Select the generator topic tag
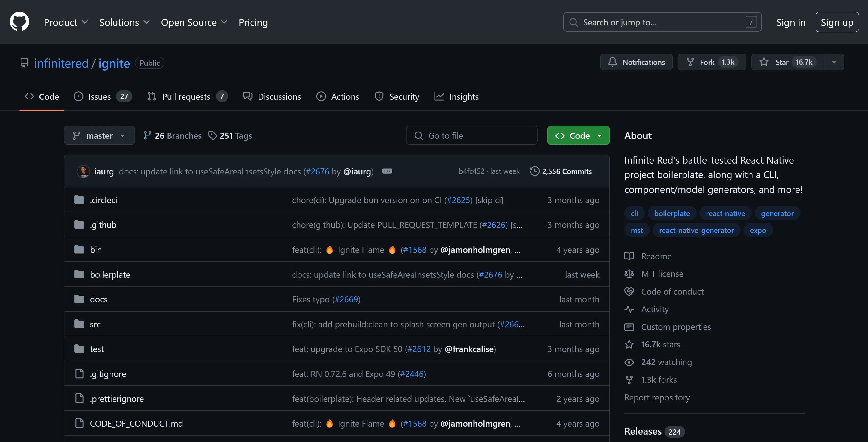The height and width of the screenshot is (442, 868). pos(777,213)
